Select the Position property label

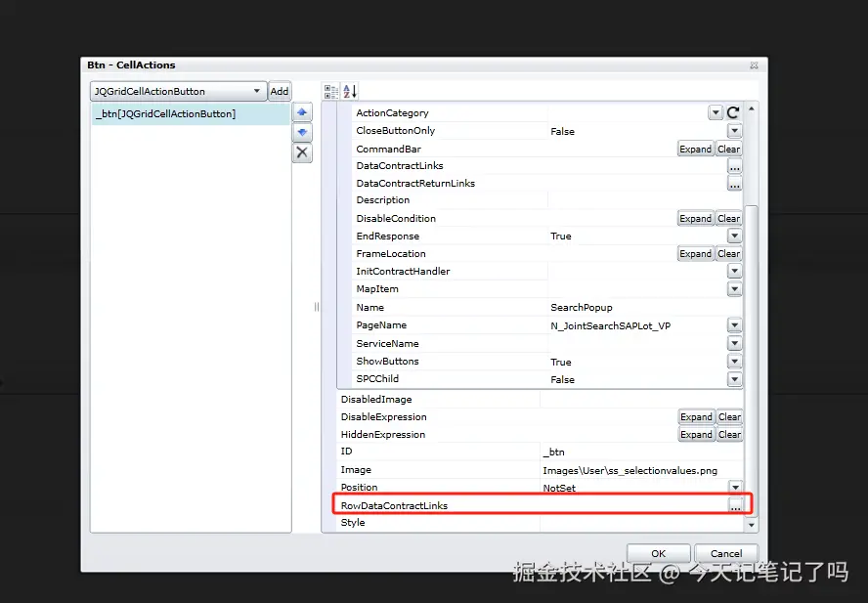tap(360, 488)
